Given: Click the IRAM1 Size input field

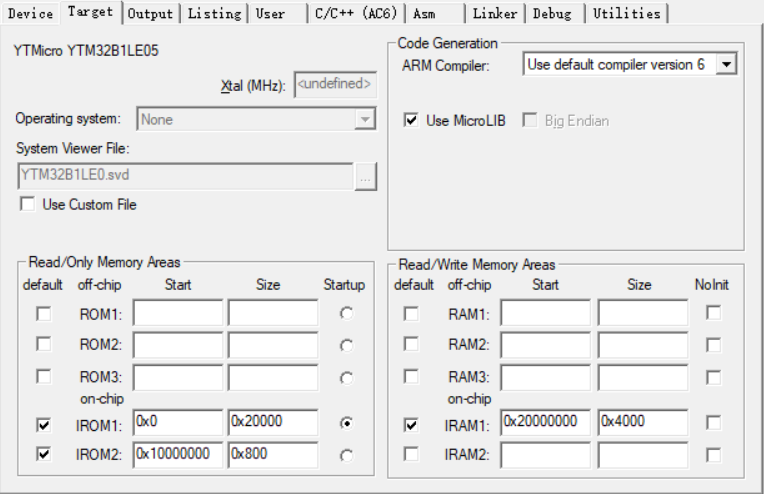Looking at the screenshot, I should 642,423.
